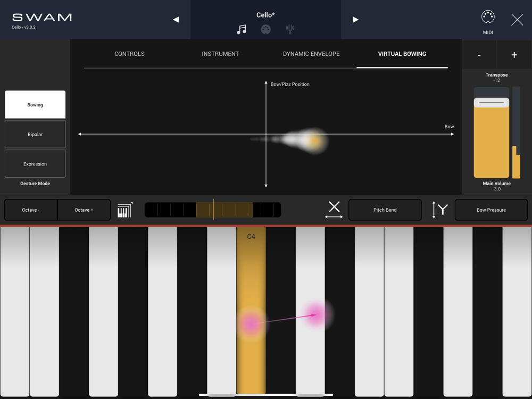Click the tuning fork icon

290,29
